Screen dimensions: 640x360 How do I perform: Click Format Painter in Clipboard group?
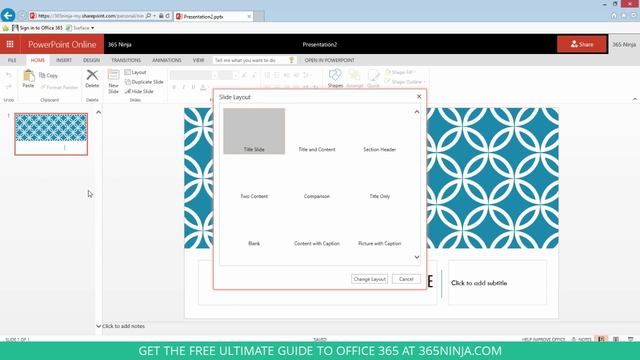pyautogui.click(x=59, y=87)
